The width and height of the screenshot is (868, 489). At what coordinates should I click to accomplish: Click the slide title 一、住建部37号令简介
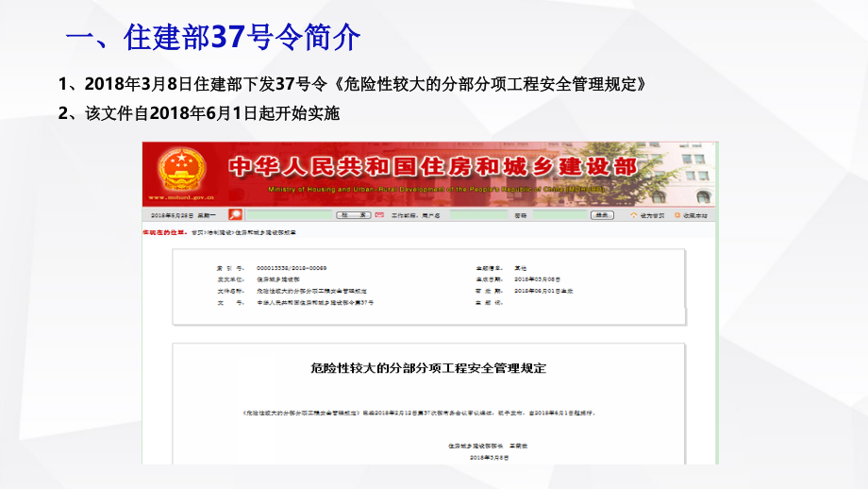coord(212,37)
